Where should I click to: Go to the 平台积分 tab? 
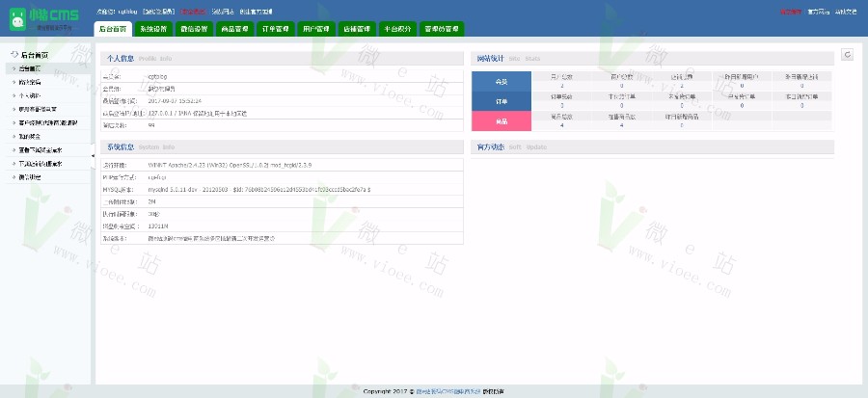(397, 29)
